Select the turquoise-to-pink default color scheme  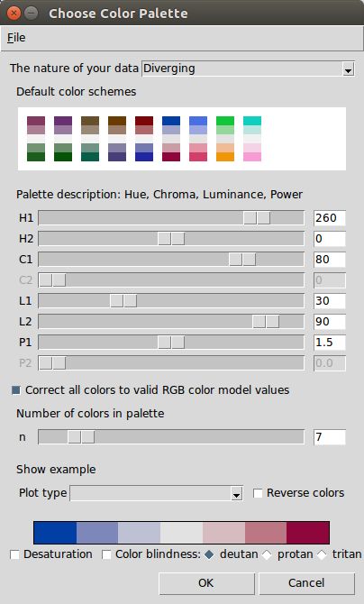pos(252,139)
